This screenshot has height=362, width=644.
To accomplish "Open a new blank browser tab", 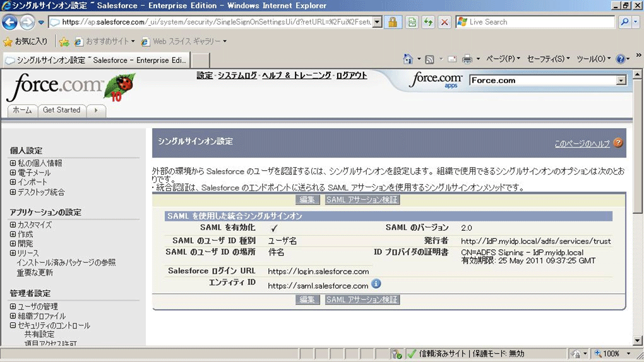I will coord(200,61).
